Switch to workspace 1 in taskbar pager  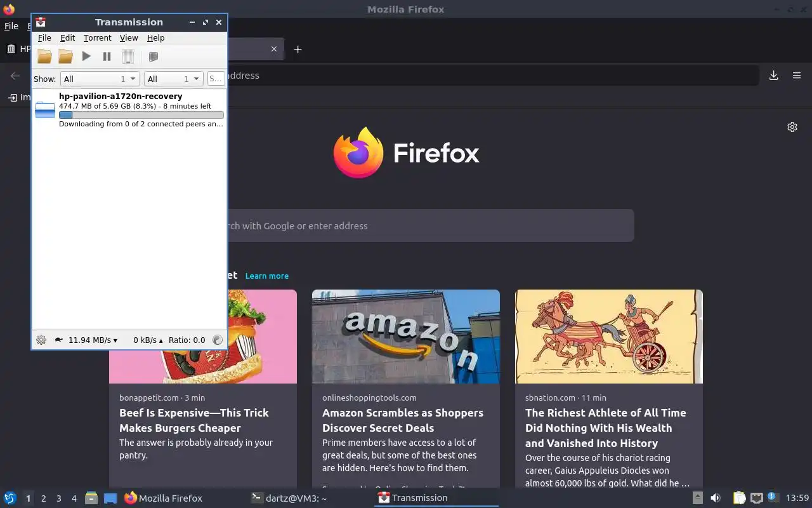(28, 498)
